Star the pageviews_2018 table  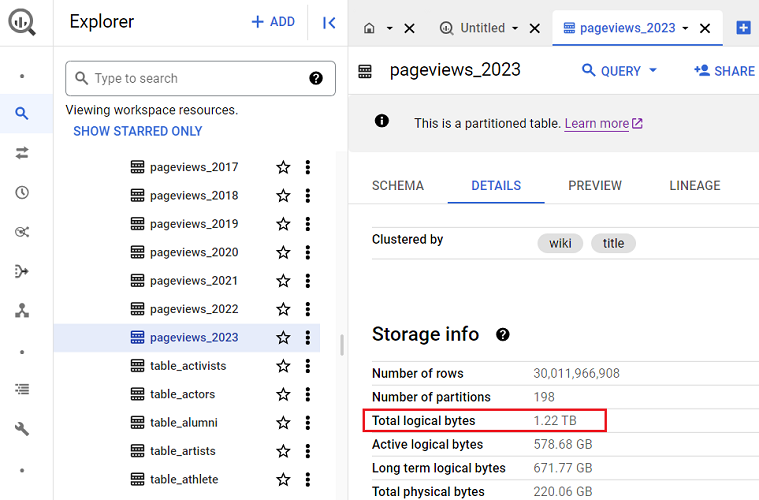point(283,196)
